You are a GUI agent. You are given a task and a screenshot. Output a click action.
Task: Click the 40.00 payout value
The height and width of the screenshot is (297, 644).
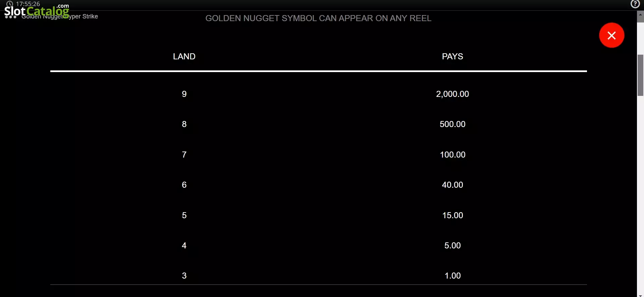(452, 185)
